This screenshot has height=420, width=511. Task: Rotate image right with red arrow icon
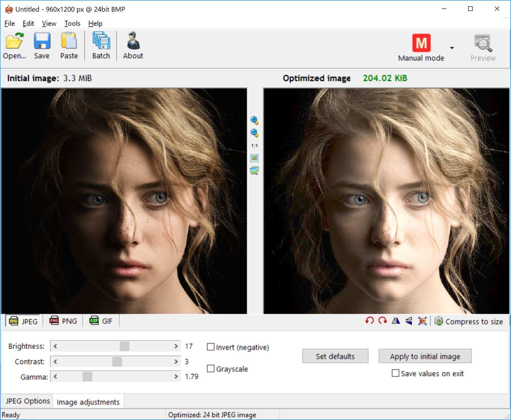(382, 321)
